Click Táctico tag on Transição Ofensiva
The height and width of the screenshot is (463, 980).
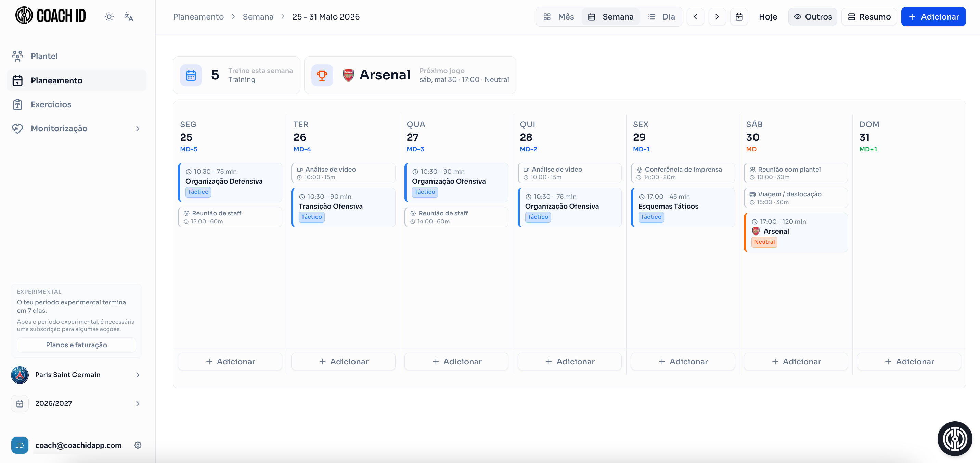click(312, 217)
